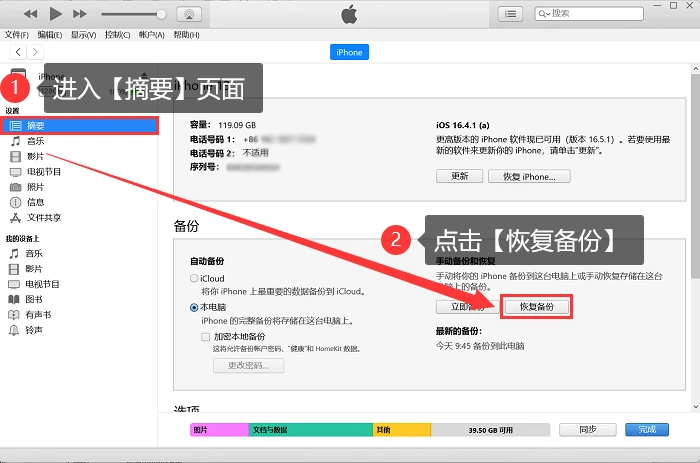Select the 本电脑 backup radio button
This screenshot has height=463, width=700.
194,308
